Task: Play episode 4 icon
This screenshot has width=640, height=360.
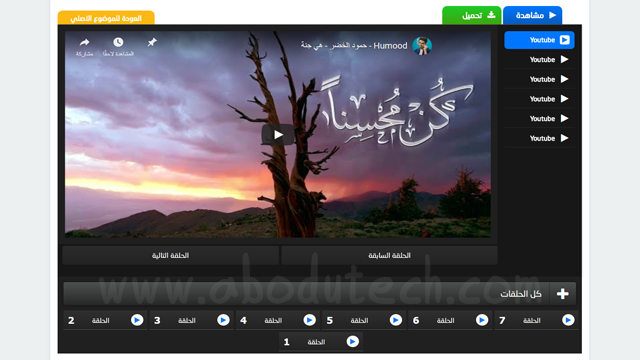Action: 309,320
